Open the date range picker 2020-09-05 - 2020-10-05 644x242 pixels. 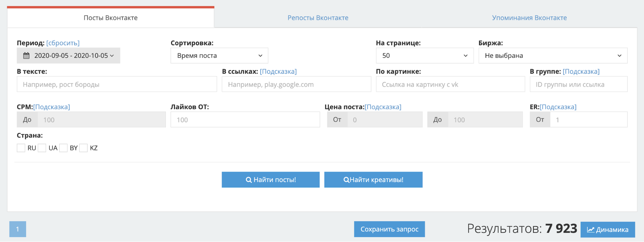[68, 55]
